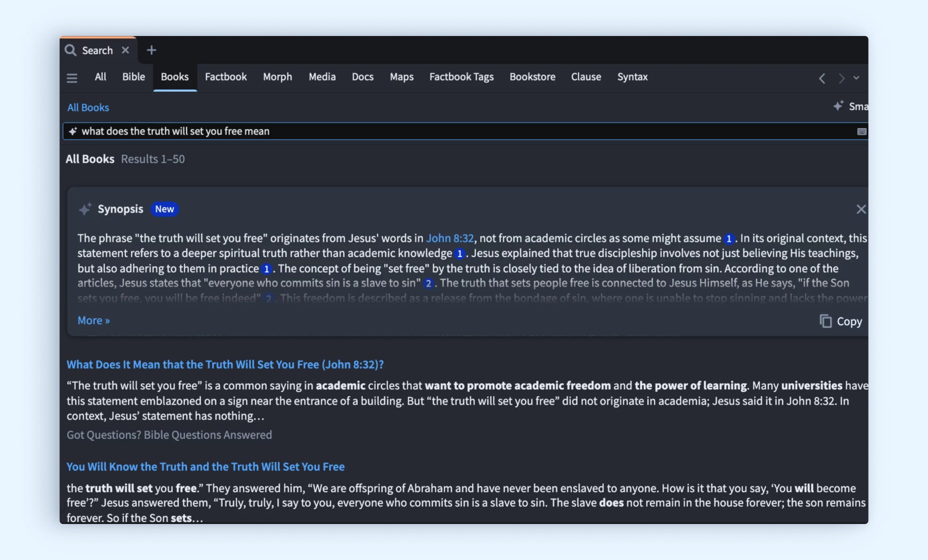This screenshot has width=928, height=560.
Task: Click the New badge beside Synopsis
Action: [x=164, y=209]
